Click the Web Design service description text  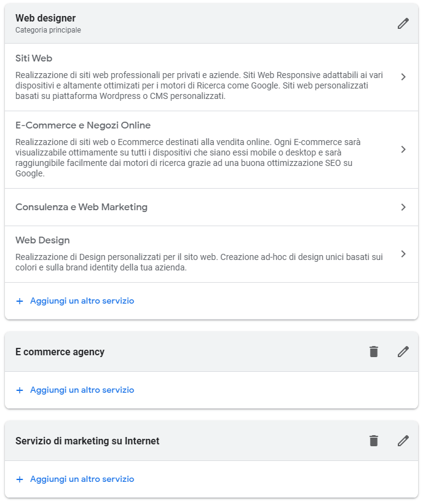point(199,262)
